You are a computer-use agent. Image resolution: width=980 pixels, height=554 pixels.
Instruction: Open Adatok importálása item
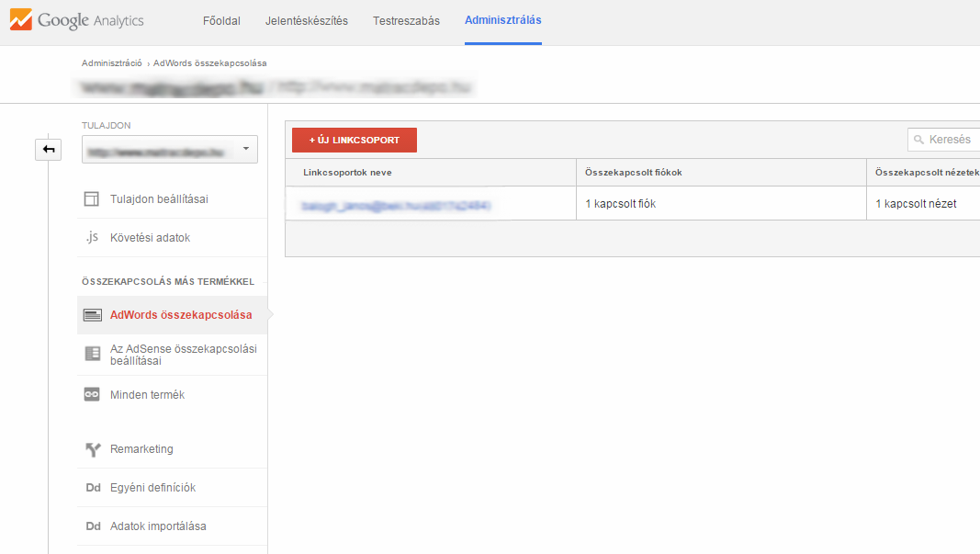tap(158, 526)
